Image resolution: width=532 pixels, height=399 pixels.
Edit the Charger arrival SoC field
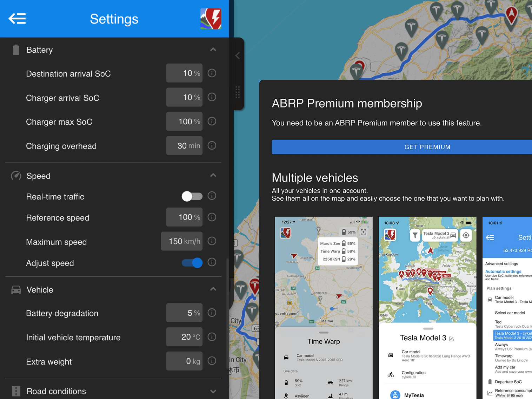(184, 97)
